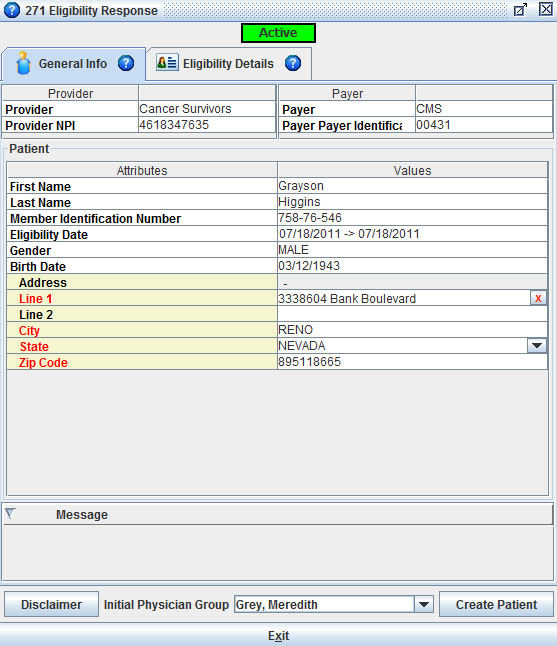Image resolution: width=557 pixels, height=646 pixels.
Task: Click payer identification 00431
Action: (x=484, y=125)
